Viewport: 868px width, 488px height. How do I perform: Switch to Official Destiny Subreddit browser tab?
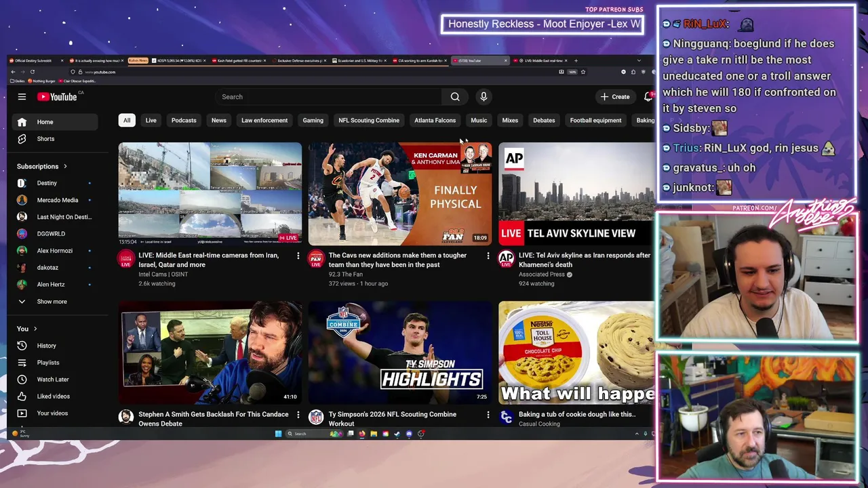coord(37,60)
